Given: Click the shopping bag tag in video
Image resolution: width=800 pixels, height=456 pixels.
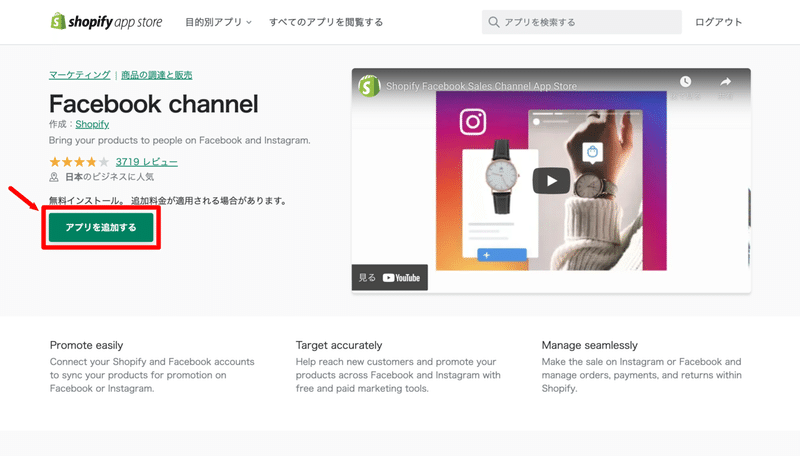Looking at the screenshot, I should click(592, 153).
